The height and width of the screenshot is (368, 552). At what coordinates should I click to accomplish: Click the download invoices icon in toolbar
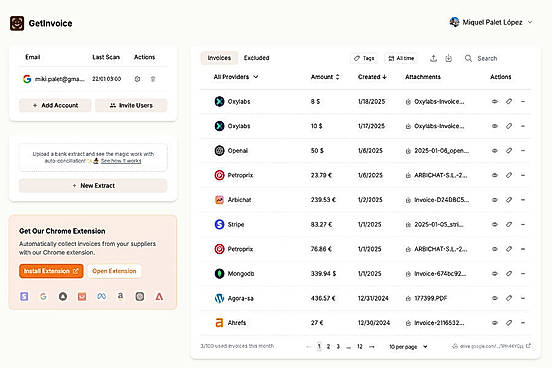pyautogui.click(x=448, y=58)
